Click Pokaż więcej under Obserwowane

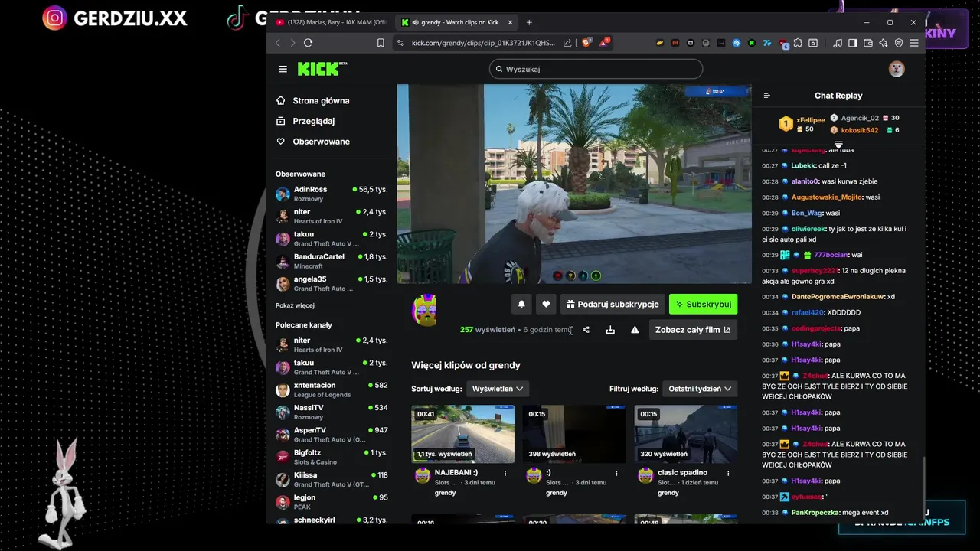point(295,305)
